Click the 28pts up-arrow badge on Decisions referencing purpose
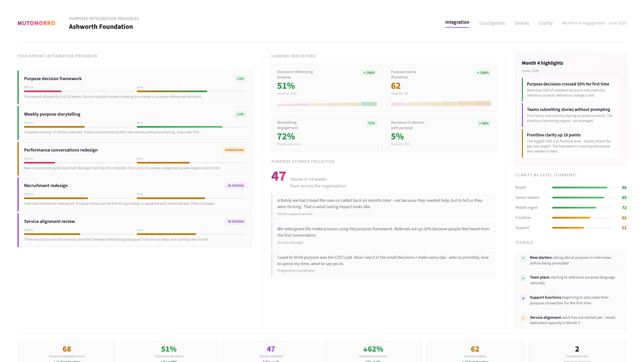The image size is (644, 362). (x=369, y=73)
